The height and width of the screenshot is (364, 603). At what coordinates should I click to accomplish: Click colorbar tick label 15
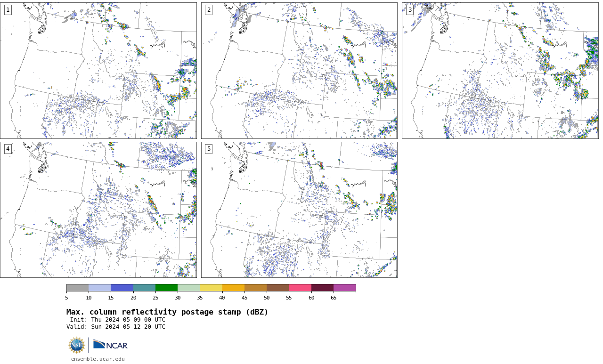(111, 298)
